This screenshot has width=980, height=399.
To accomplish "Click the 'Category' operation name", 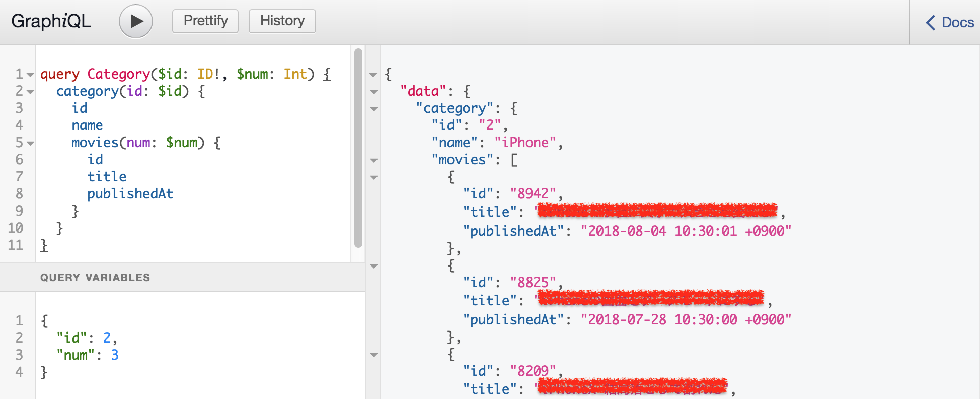I will click(119, 74).
